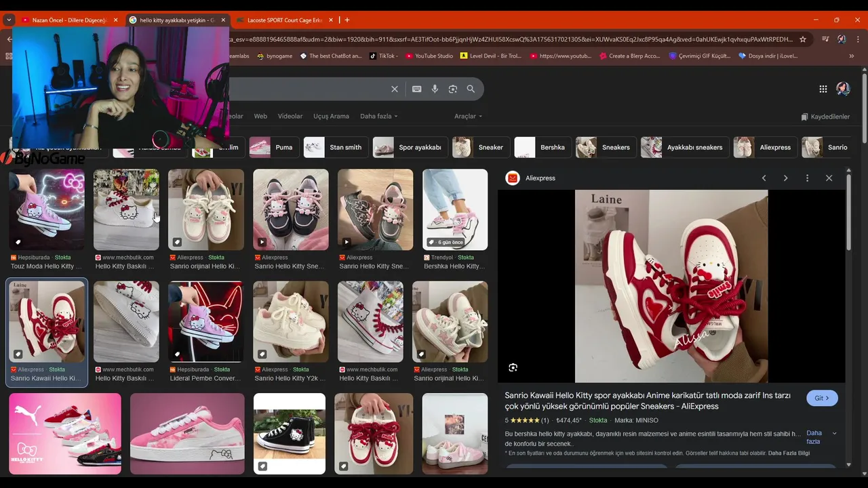Open the Çevrimiçi GIF Küçült... bookmark
Image resolution: width=868 pixels, height=488 pixels.
click(x=699, y=56)
